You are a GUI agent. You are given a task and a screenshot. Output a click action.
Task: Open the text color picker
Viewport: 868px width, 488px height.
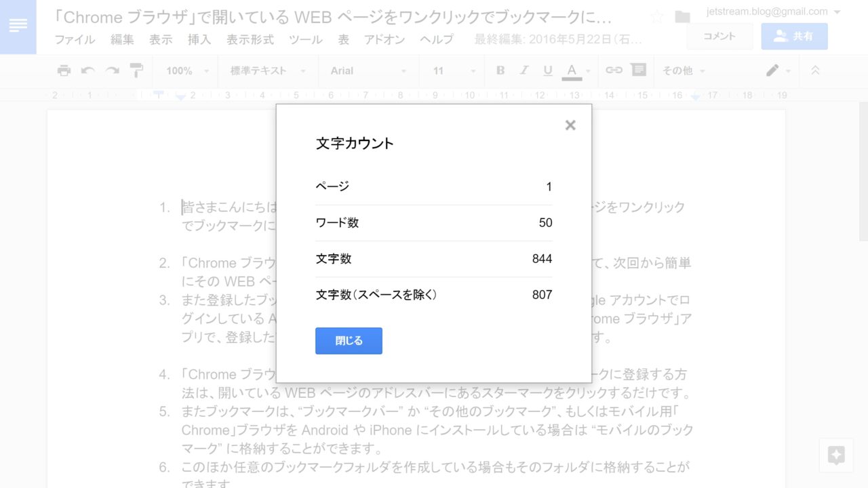(572, 70)
